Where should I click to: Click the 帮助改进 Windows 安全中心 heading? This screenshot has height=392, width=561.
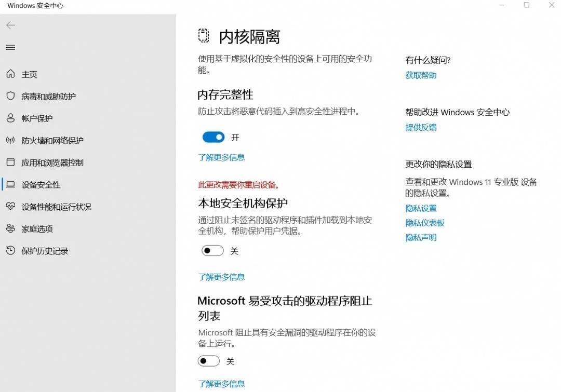pyautogui.click(x=458, y=112)
